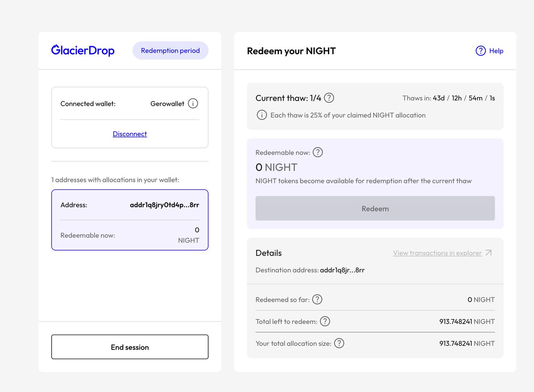Click the NIGHT tokens become available message
Screen dimensions: 534x392
point(364,181)
